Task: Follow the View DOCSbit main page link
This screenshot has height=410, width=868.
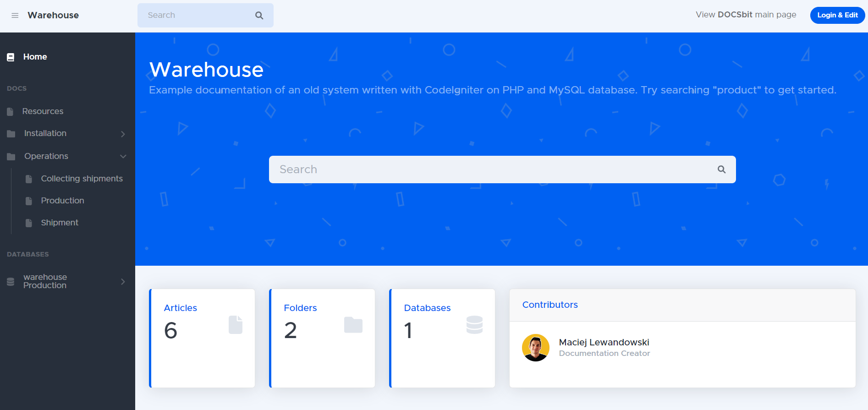Action: click(746, 15)
